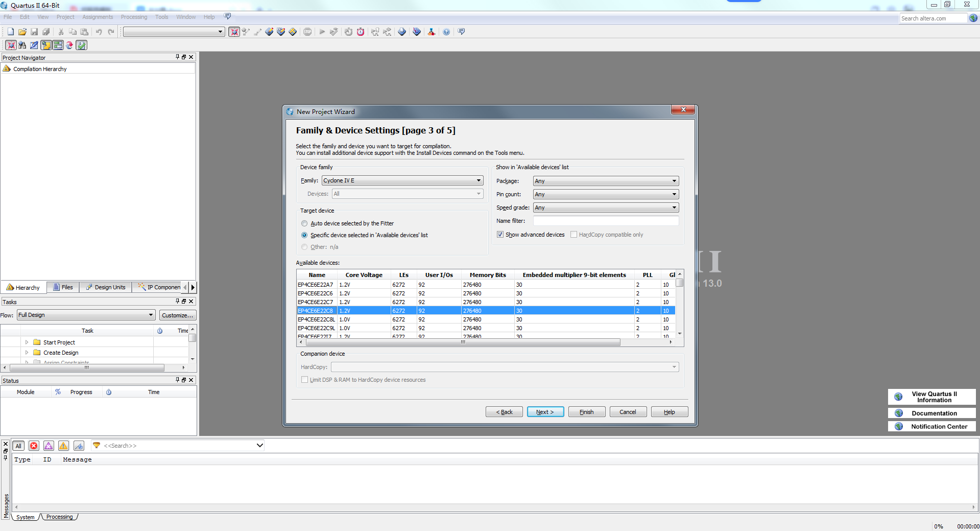980x531 pixels.
Task: Uncheck Show advanced devices checkbox
Action: [500, 235]
